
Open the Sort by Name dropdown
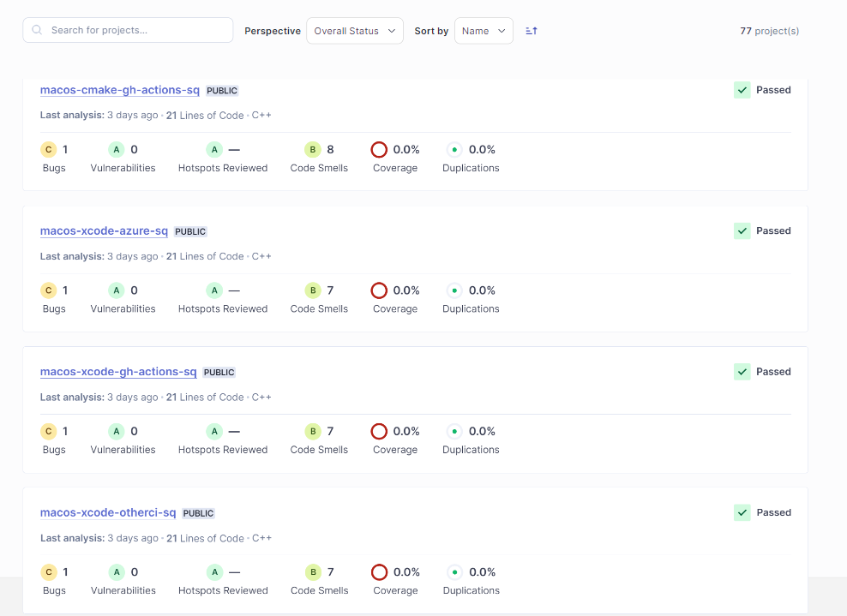point(484,31)
